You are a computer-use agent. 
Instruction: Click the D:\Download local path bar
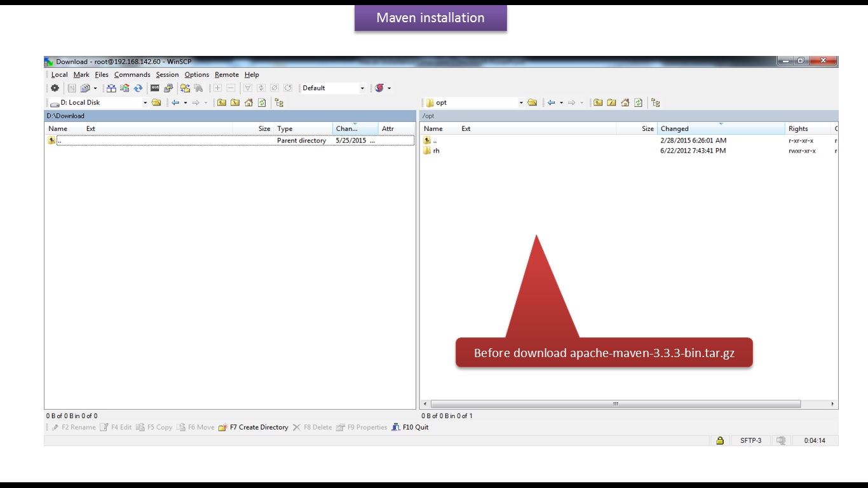[x=230, y=116]
